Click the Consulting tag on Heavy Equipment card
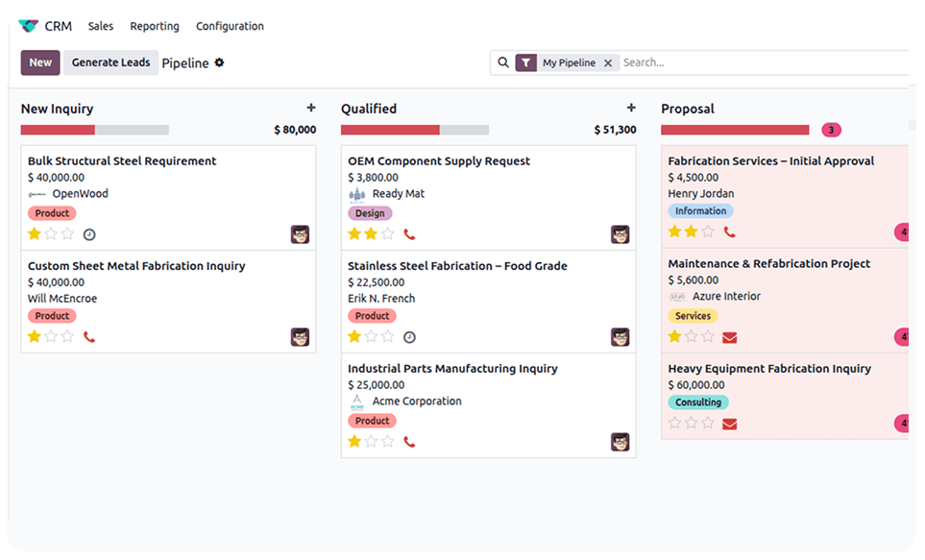 point(698,402)
